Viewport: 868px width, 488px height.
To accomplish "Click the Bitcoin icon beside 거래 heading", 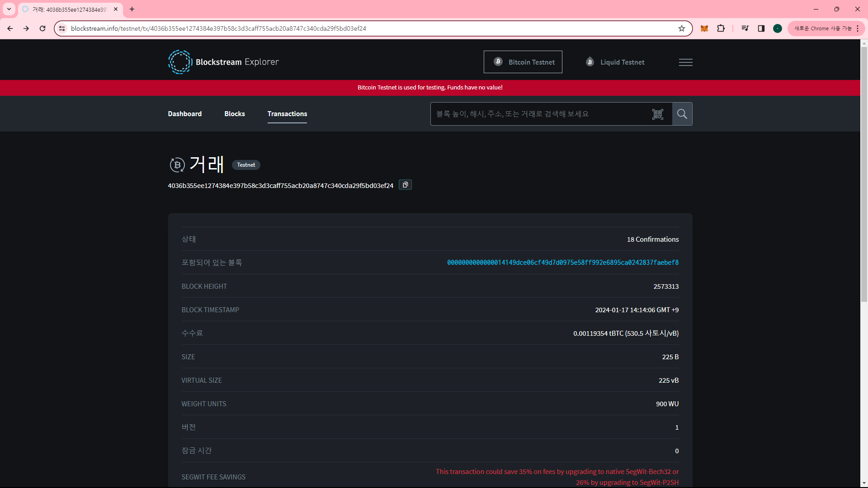I will (177, 165).
